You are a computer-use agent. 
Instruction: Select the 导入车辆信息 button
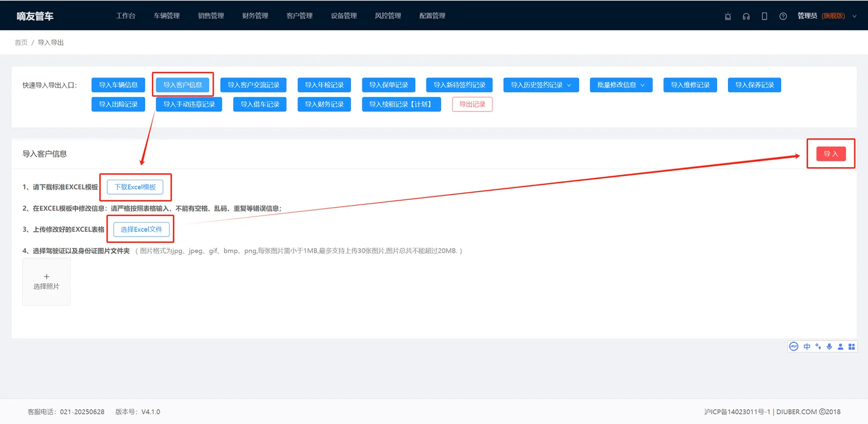118,85
